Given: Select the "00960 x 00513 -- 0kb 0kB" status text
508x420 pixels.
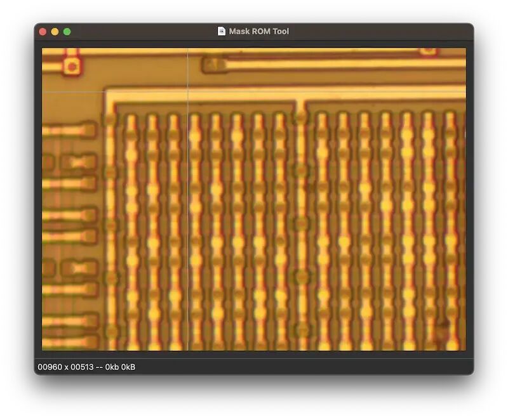Looking at the screenshot, I should point(86,367).
